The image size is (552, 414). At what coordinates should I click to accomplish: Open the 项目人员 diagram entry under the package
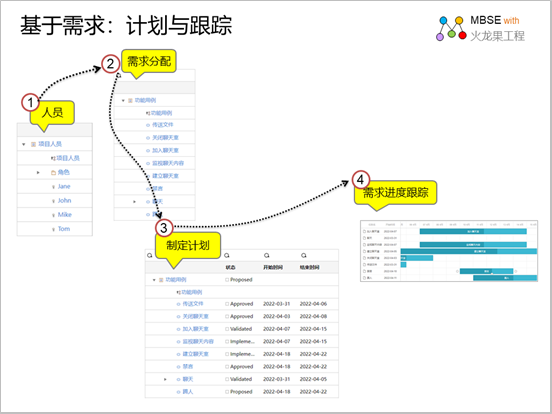click(x=68, y=158)
